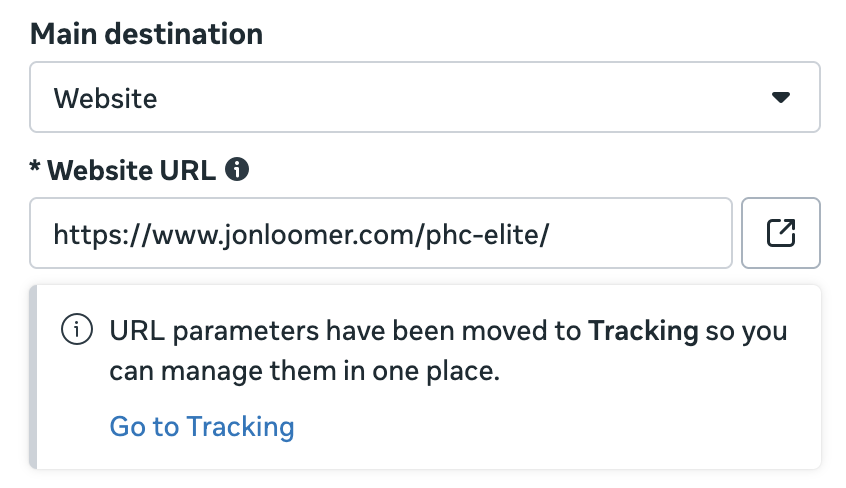Screen dimensions: 846x488
Task: Click the selected "Website" option text
Action: 105,98
